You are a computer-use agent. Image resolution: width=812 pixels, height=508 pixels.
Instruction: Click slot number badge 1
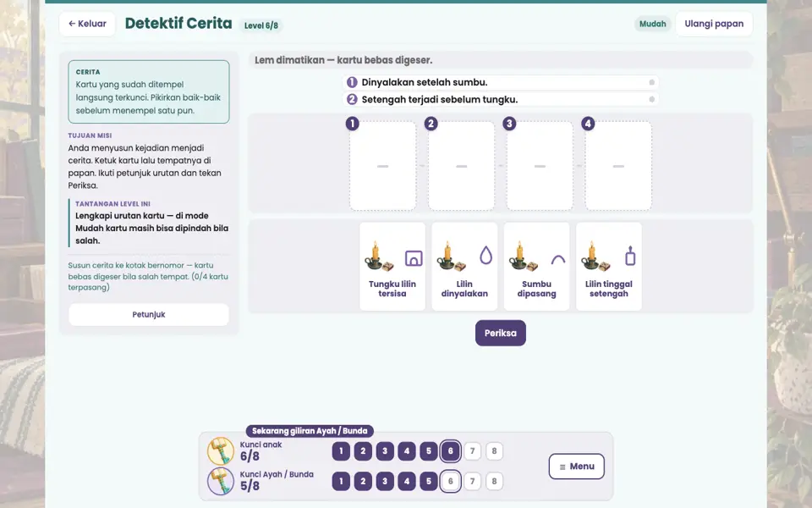(x=352, y=124)
